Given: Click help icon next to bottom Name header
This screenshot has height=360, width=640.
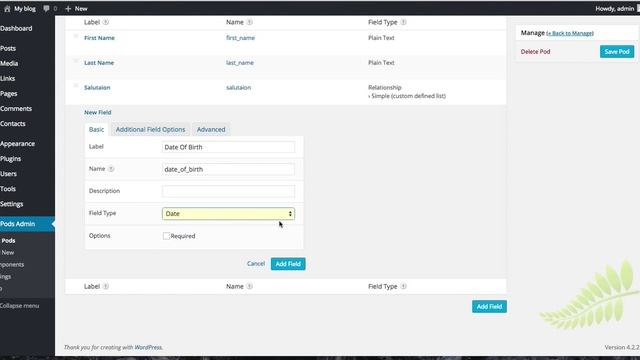Looking at the screenshot, I should [x=249, y=286].
